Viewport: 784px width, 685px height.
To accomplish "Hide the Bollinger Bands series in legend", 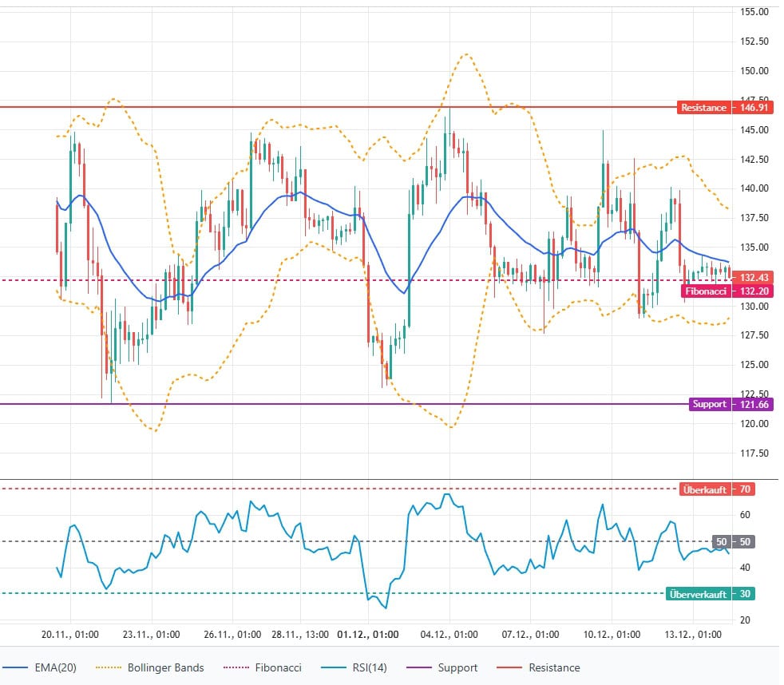I will [165, 667].
